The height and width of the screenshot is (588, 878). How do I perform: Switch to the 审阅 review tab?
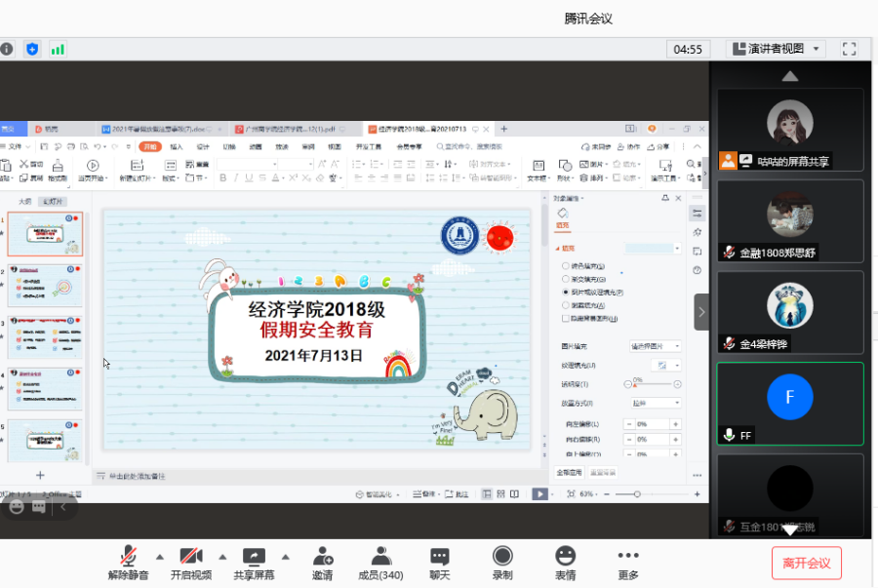tap(306, 146)
